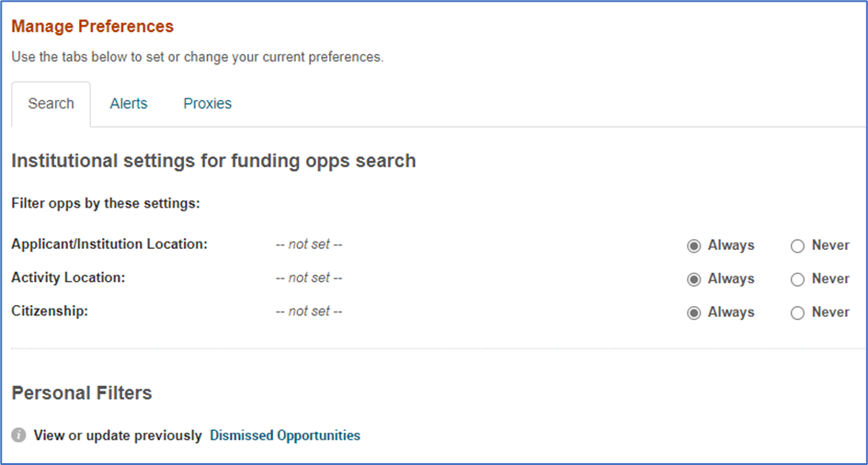Click the Institutional settings for funding opps search heading
The height and width of the screenshot is (465, 868).
[213, 161]
